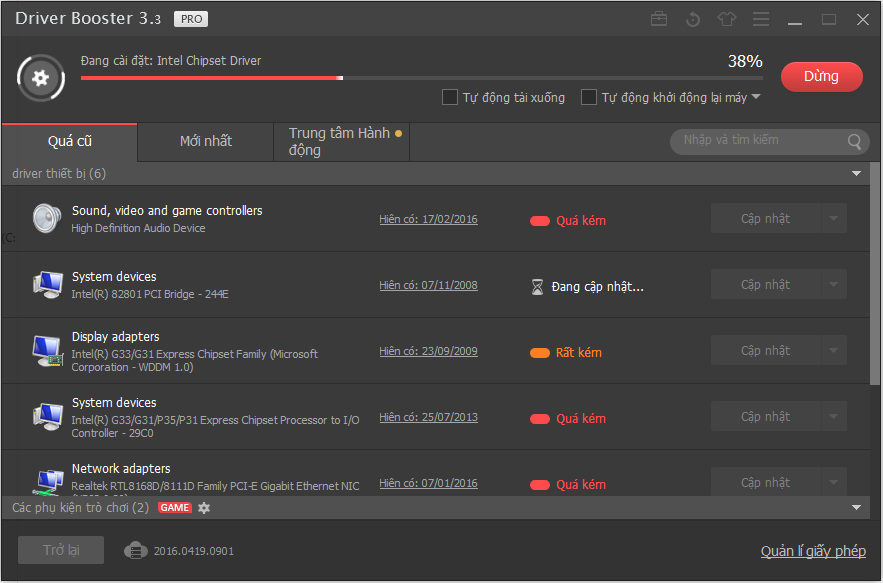Enable Tự động khởi động lại máy checkbox

click(588, 97)
